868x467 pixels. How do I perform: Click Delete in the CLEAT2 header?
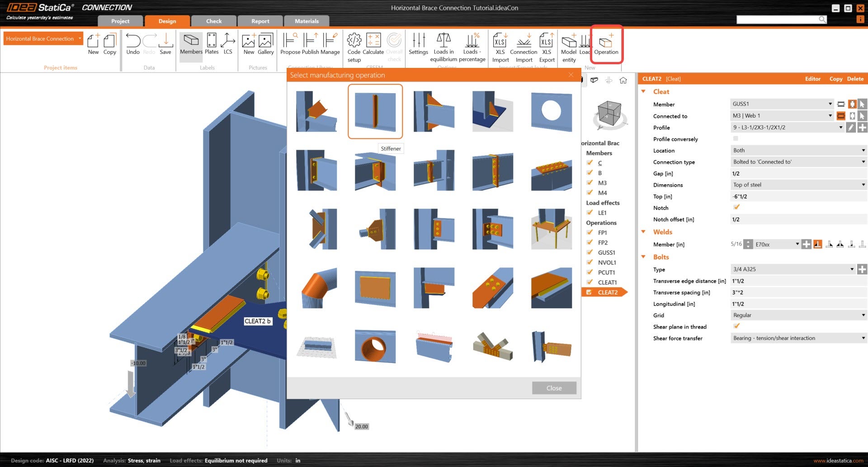click(855, 79)
